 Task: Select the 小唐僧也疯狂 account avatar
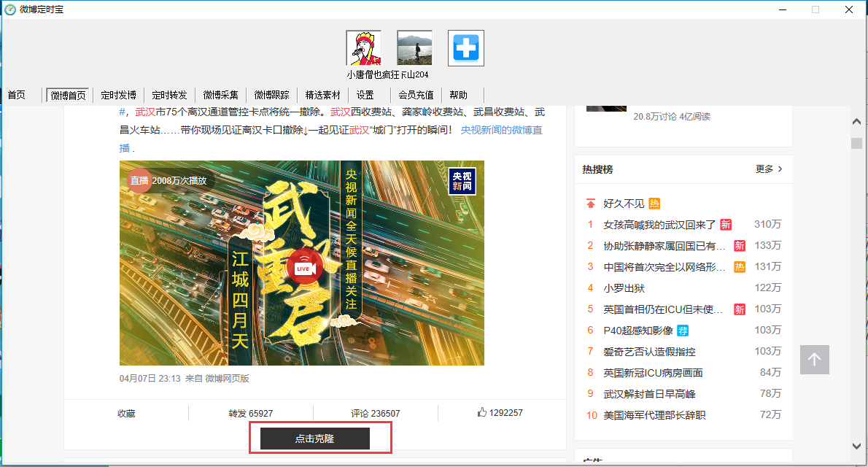coord(363,49)
